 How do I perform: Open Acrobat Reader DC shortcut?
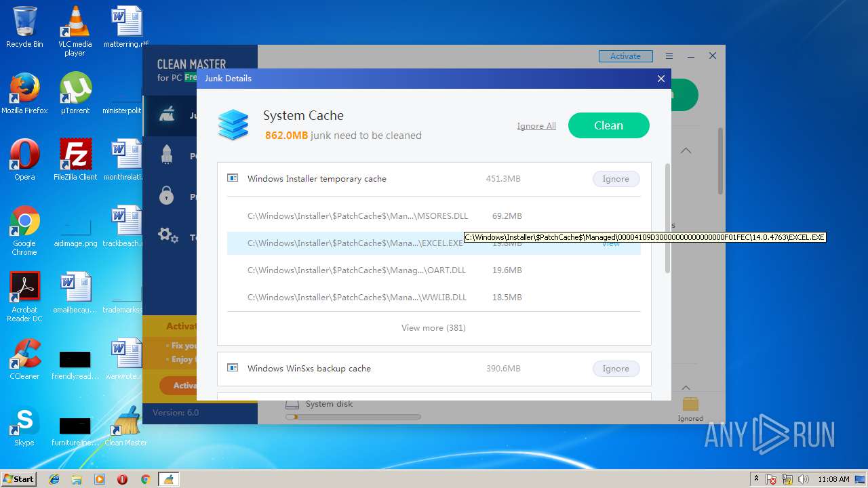(26, 297)
